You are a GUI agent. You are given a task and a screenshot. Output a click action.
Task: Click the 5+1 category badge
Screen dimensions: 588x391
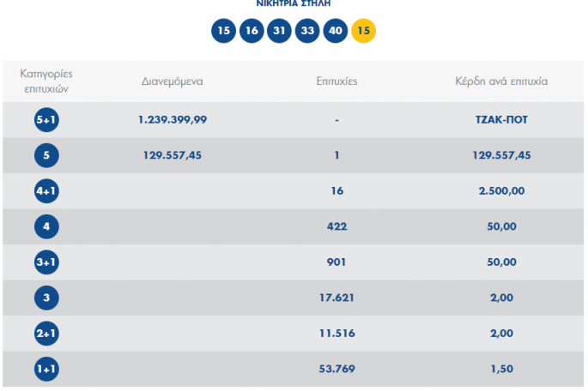click(x=45, y=120)
